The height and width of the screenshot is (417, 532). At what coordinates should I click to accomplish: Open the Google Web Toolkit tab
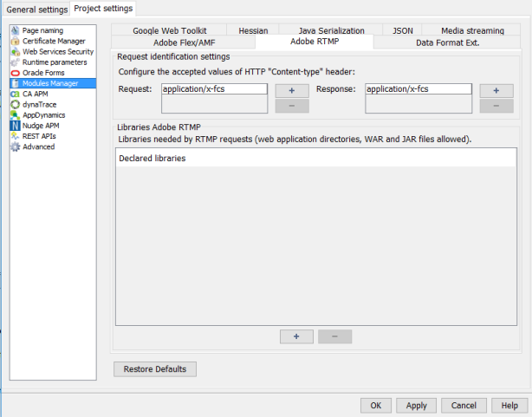pos(169,30)
